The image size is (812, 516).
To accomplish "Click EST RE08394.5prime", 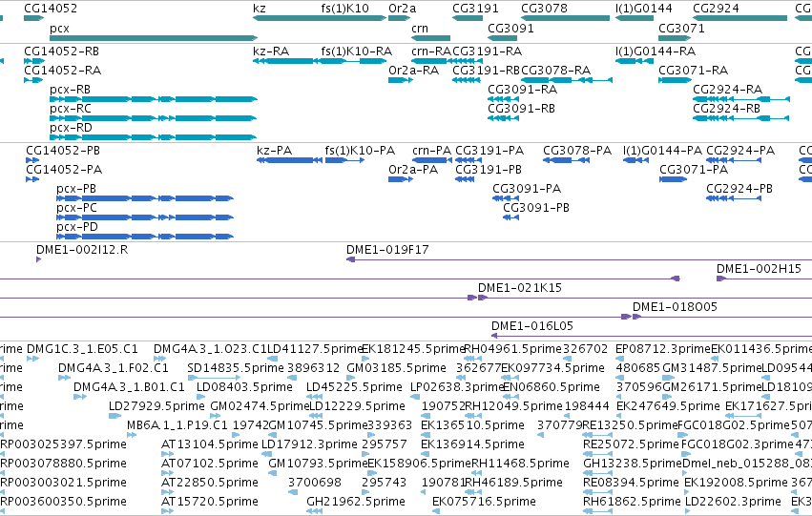I will (x=597, y=491).
